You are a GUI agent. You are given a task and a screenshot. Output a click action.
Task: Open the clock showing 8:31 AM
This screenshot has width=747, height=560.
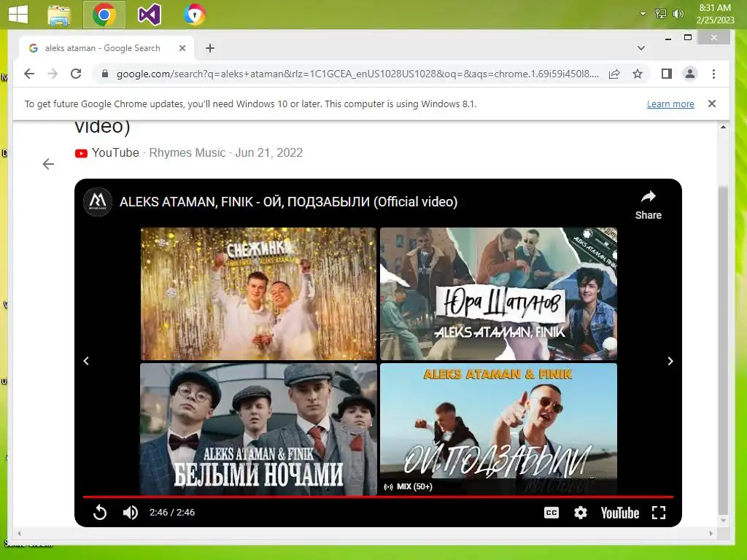click(x=715, y=14)
